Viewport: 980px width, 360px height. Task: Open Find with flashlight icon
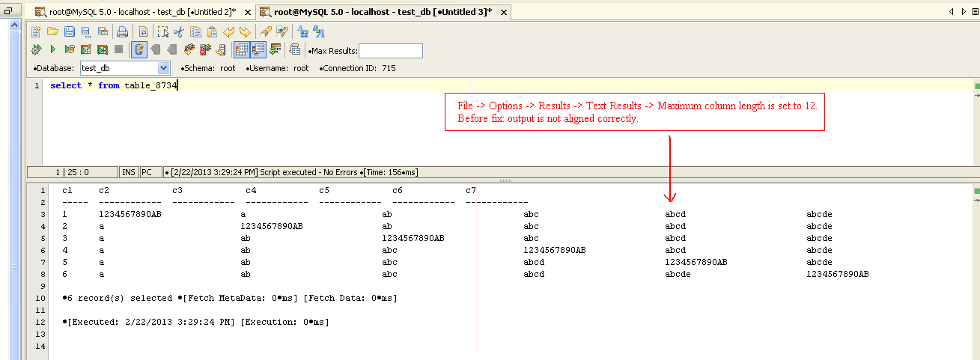point(265,31)
